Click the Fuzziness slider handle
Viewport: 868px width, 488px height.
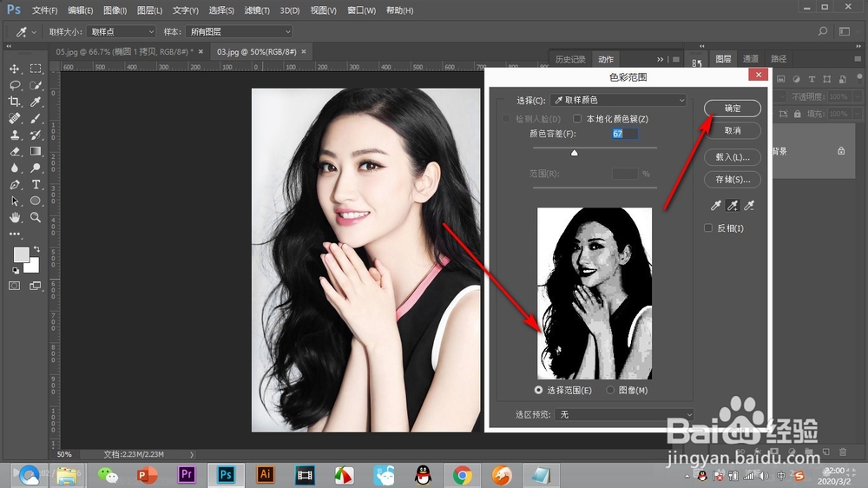tap(574, 152)
